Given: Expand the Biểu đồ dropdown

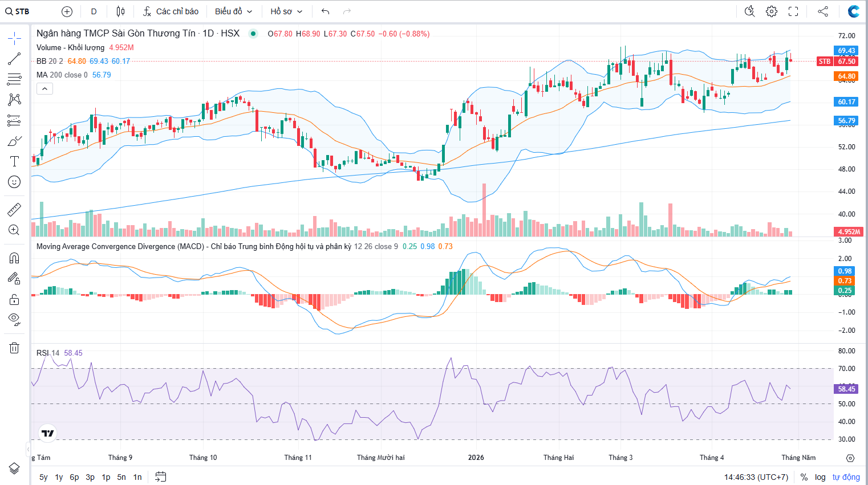Looking at the screenshot, I should pos(233,11).
